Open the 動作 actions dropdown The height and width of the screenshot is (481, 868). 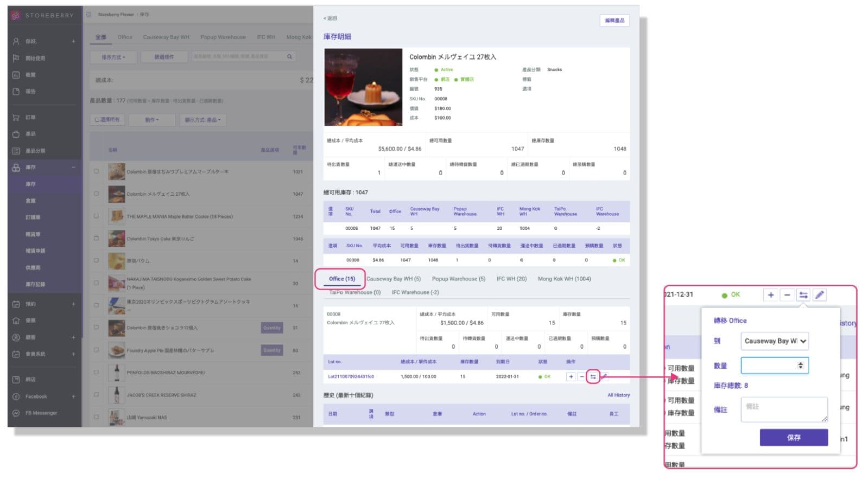point(152,120)
